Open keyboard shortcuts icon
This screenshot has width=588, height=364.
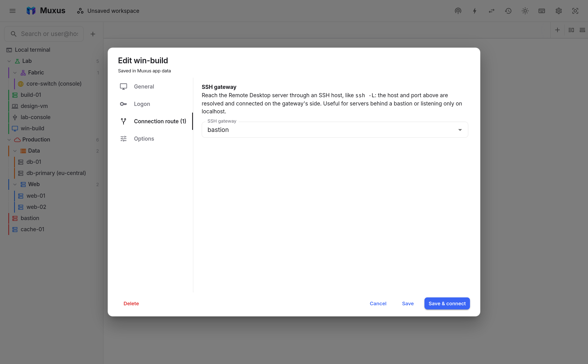tap(542, 11)
